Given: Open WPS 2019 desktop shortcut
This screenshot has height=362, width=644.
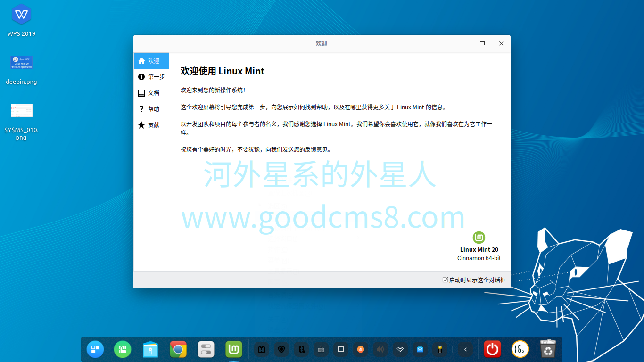Looking at the screenshot, I should [21, 20].
